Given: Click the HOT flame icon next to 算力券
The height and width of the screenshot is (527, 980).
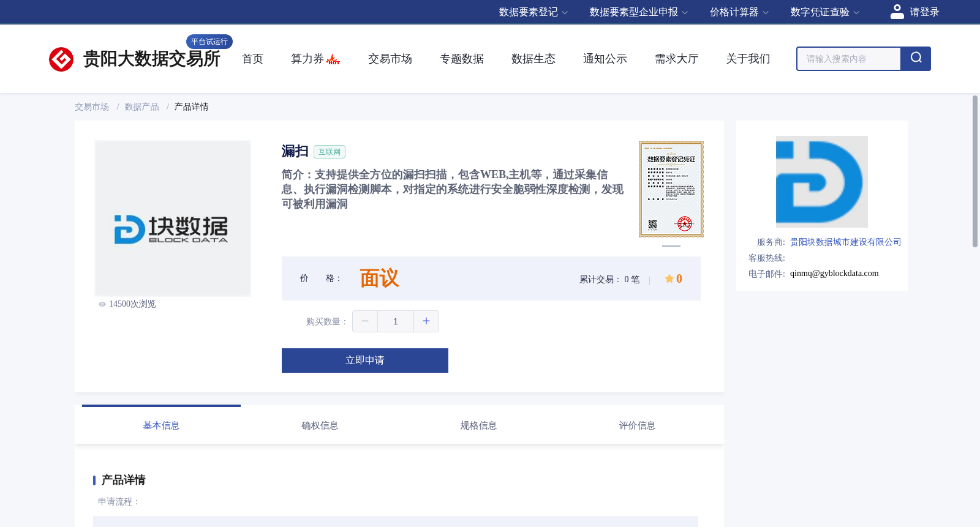Looking at the screenshot, I should [333, 59].
